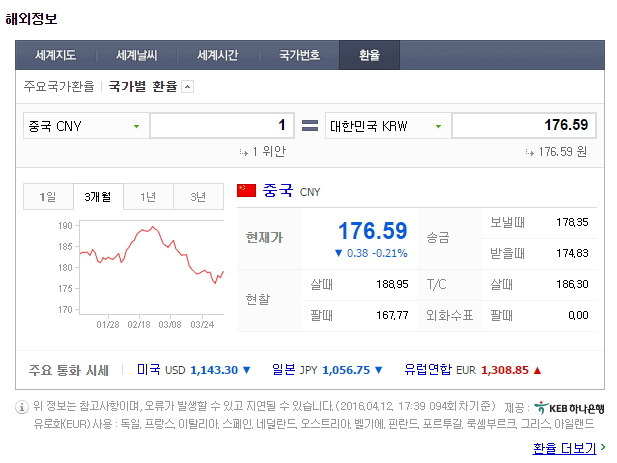Open the 환율 더보기 link
This screenshot has width=617, height=463.
(x=564, y=448)
